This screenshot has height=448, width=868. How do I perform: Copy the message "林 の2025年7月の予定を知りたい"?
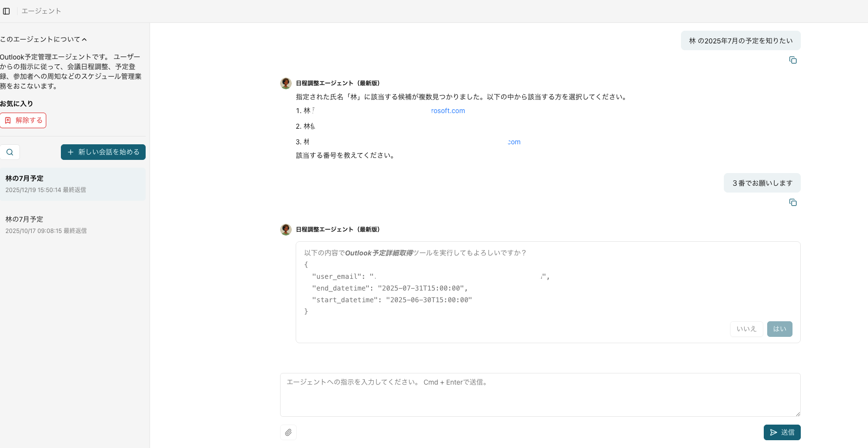point(793,60)
